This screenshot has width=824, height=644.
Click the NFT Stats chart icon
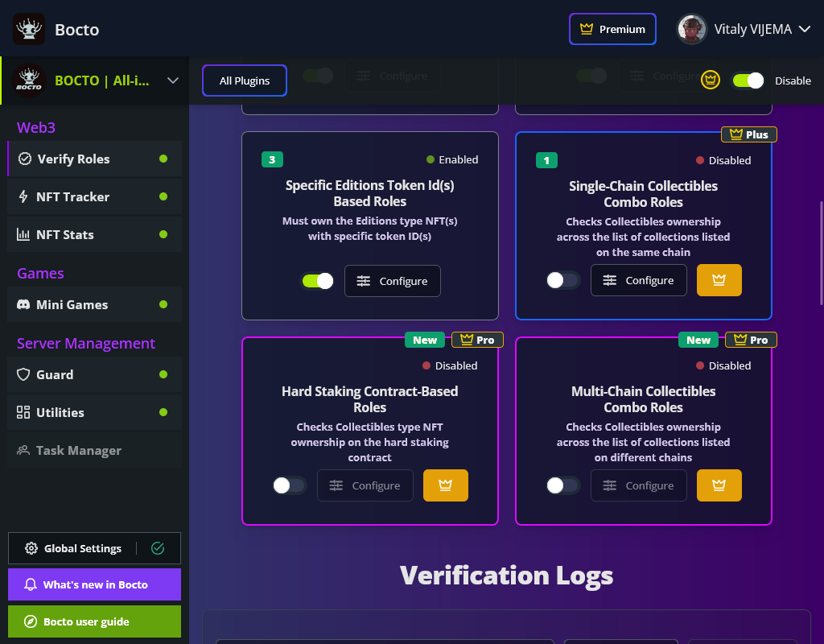23,234
